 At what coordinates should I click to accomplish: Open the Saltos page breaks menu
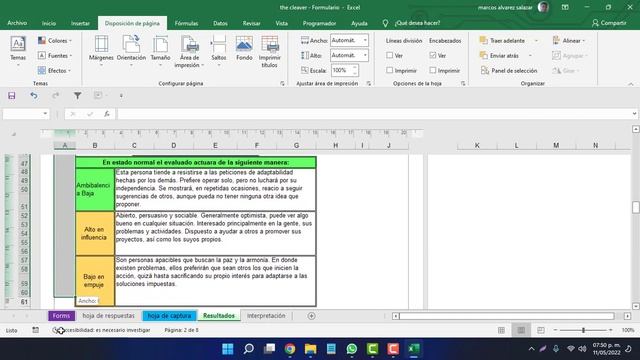[219, 51]
